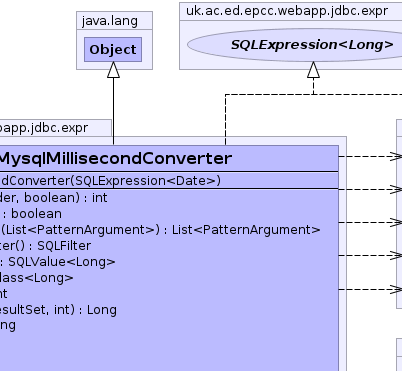Screen dimensions: 402x371
Task: Select the method returning SQLValue<Long>
Action: [58, 262]
